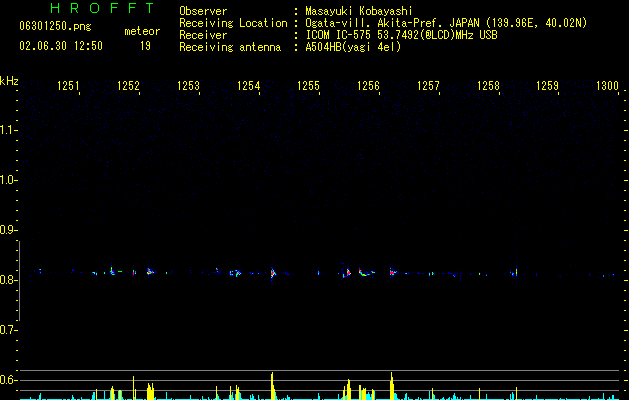Click time marker 1252
The height and width of the screenshot is (400, 629).
pos(128,86)
